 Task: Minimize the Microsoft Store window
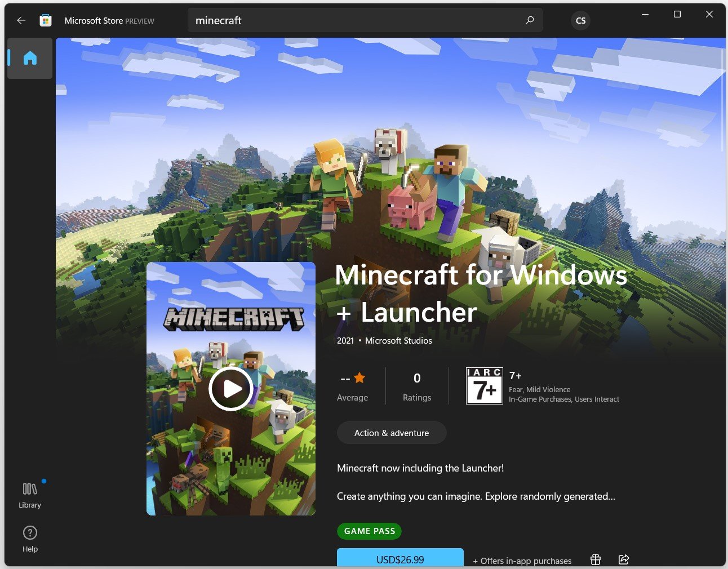pos(645,14)
